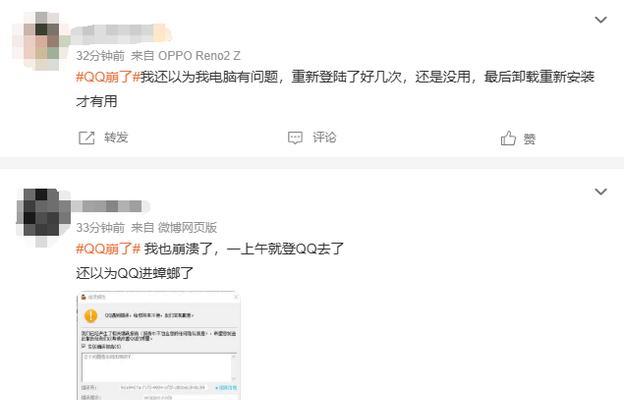Click the orange exclamation warning icon in the crash dialog
This screenshot has height=400, width=624.
pos(91,316)
